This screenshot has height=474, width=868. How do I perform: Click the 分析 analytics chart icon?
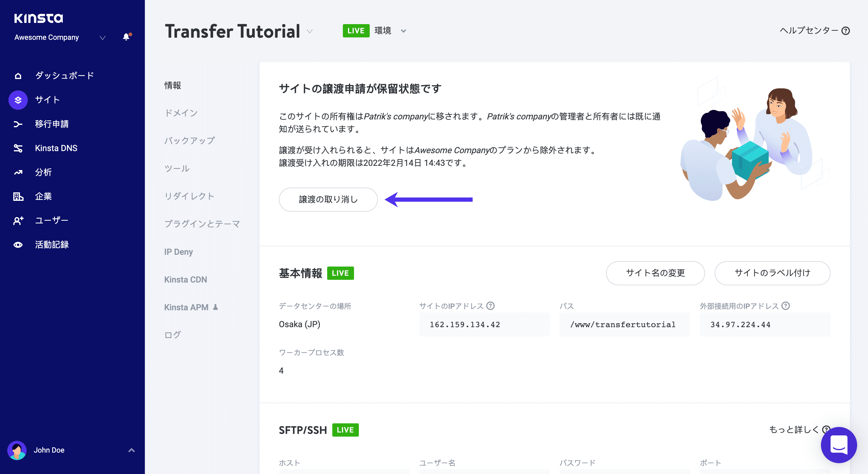coord(18,172)
